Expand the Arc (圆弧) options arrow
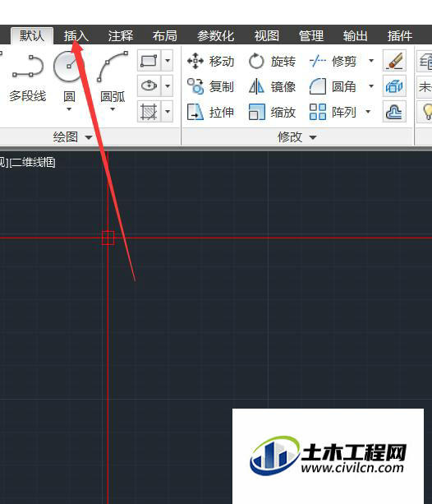 pos(113,109)
